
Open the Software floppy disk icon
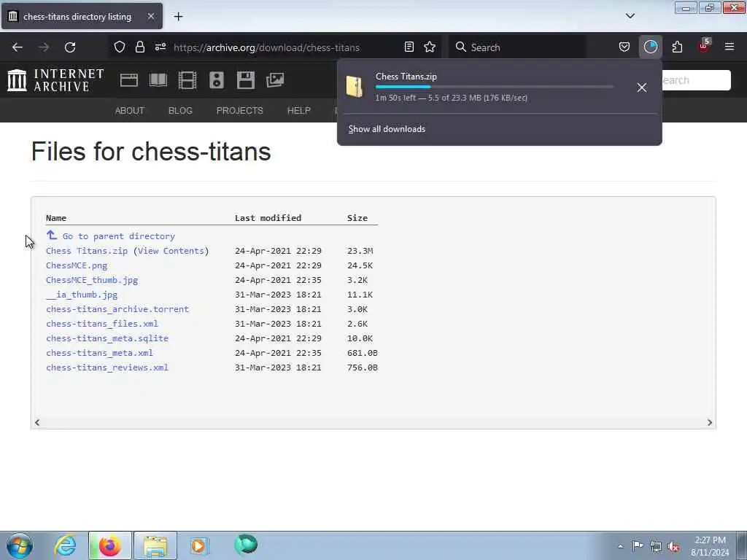pos(246,80)
